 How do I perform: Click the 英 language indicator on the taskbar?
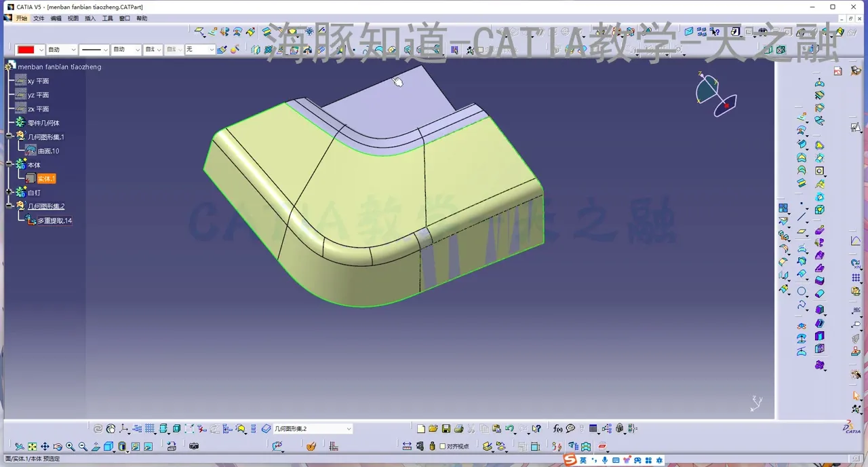[582, 460]
